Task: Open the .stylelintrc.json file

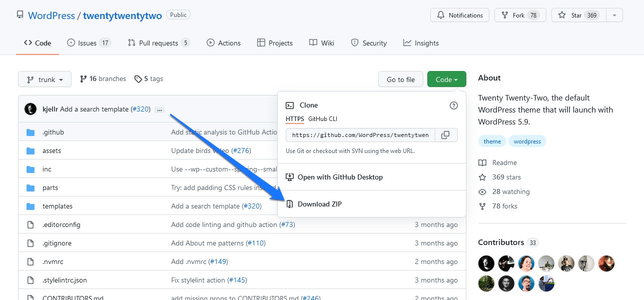Action: point(65,280)
